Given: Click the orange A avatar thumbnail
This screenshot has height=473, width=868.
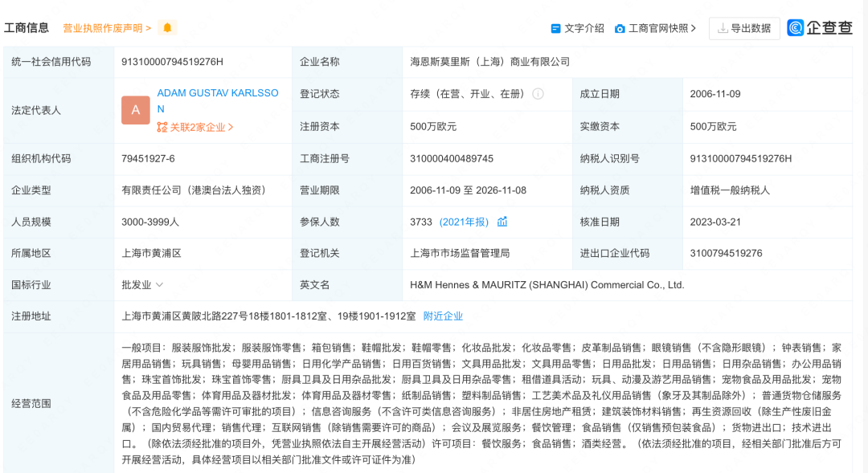Looking at the screenshot, I should pos(136,110).
